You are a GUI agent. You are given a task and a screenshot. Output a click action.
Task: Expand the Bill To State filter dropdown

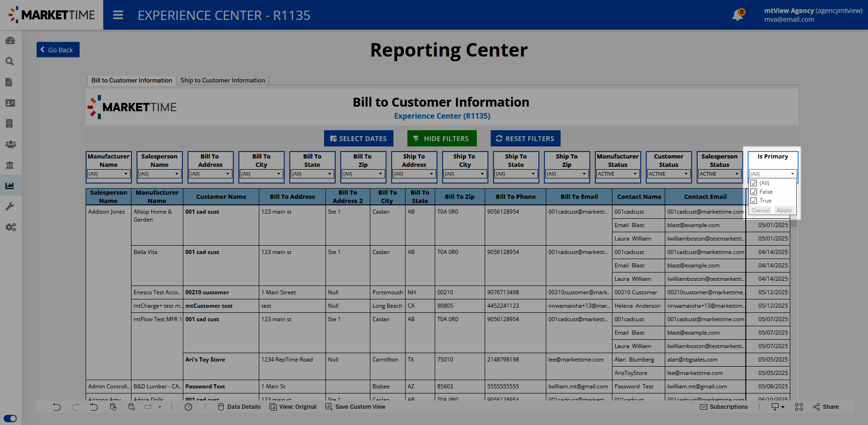click(312, 174)
